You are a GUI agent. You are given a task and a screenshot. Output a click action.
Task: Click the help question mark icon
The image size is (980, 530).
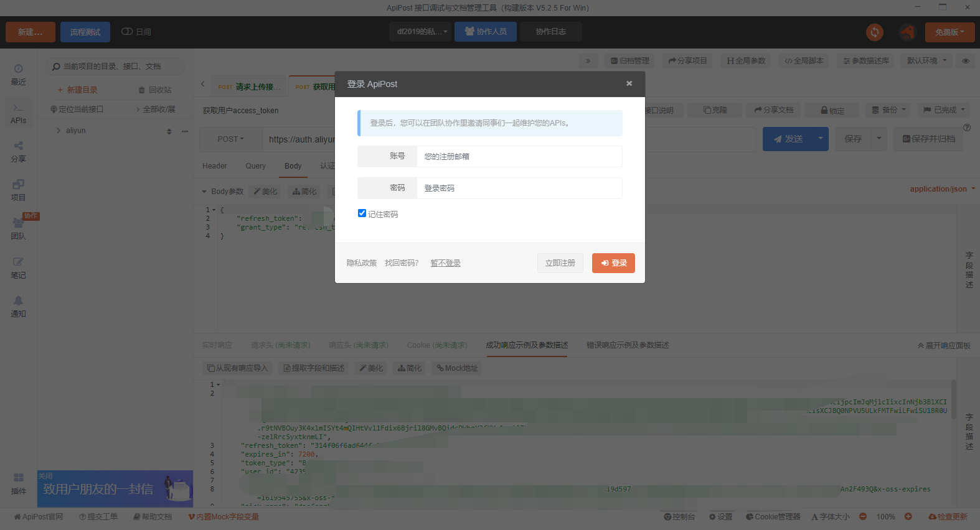click(967, 128)
